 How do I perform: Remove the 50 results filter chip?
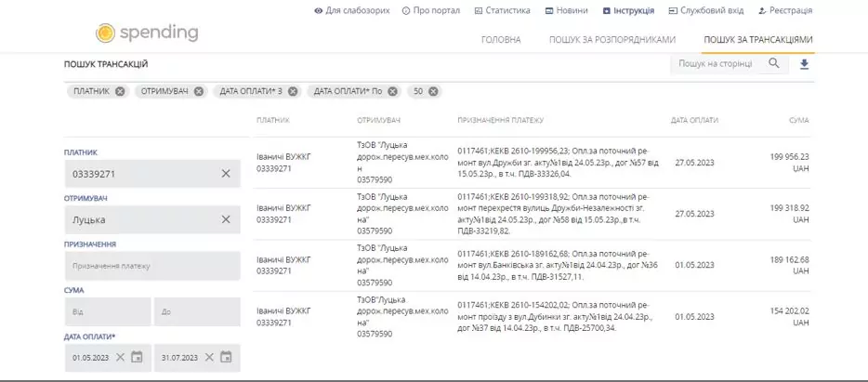(x=434, y=91)
